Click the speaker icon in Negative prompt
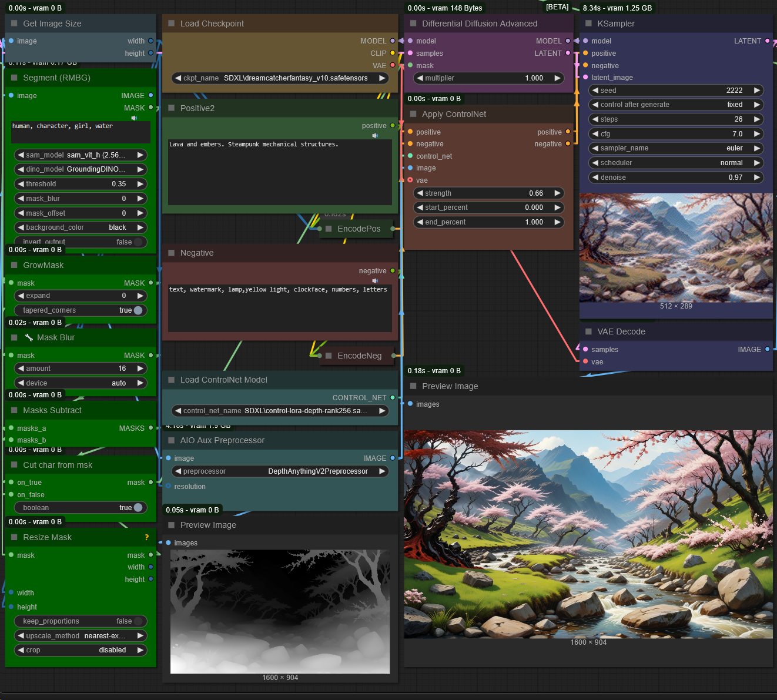This screenshot has width=777, height=700. pos(375,280)
